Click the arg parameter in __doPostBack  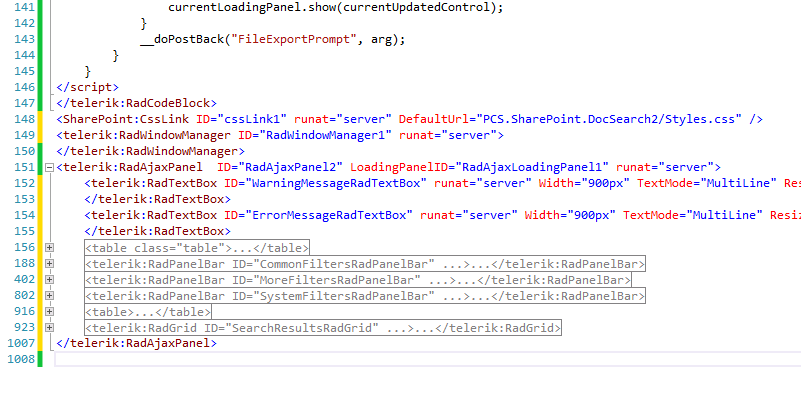tap(381, 39)
